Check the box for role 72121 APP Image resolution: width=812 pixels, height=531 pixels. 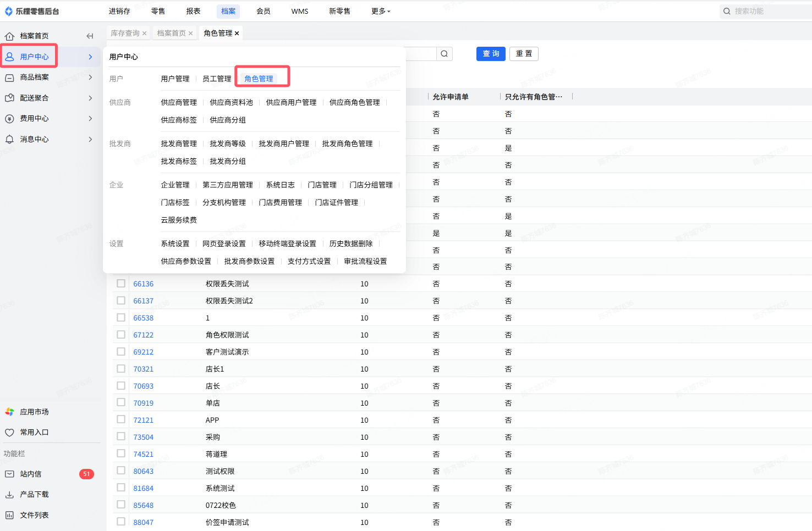(x=121, y=420)
